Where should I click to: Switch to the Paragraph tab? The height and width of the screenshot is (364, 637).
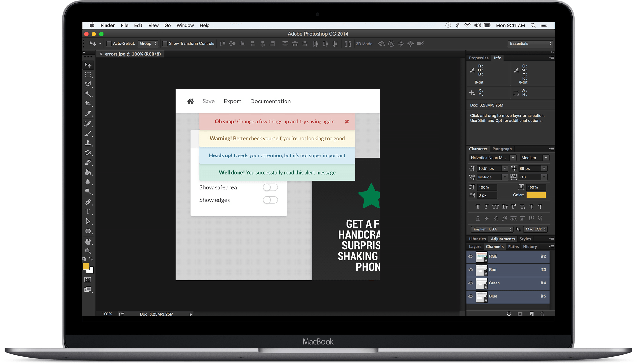point(502,149)
